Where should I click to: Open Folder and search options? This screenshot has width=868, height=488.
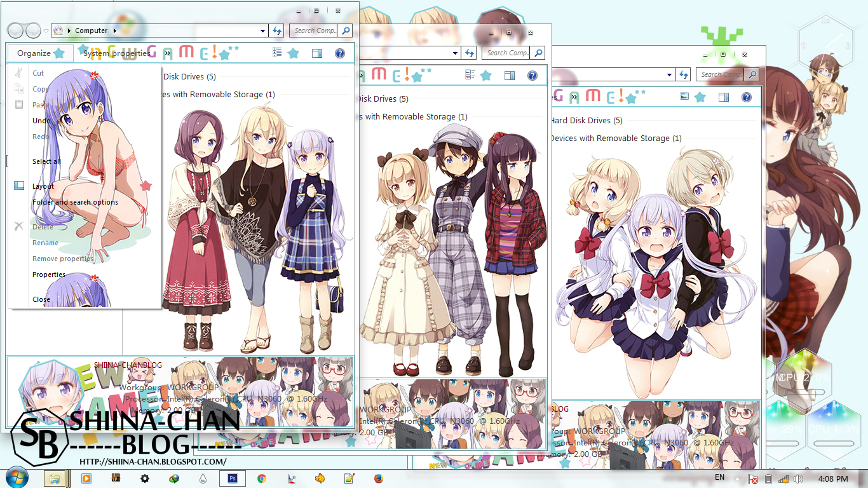point(75,202)
